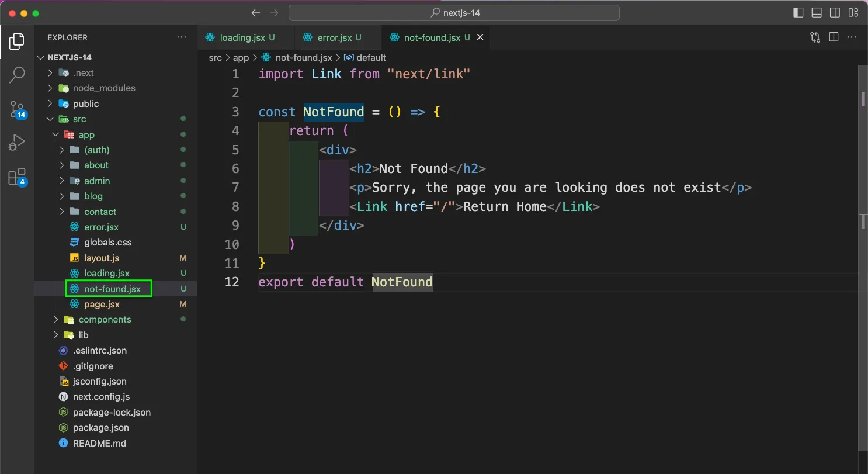Open the .gitignore file

[116, 366]
